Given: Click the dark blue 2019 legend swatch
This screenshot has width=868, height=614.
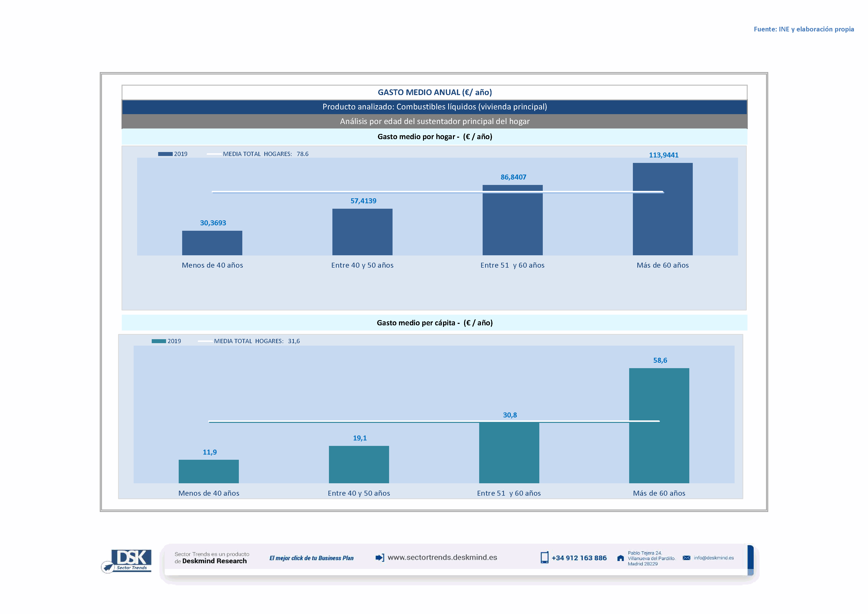Looking at the screenshot, I should (x=165, y=154).
